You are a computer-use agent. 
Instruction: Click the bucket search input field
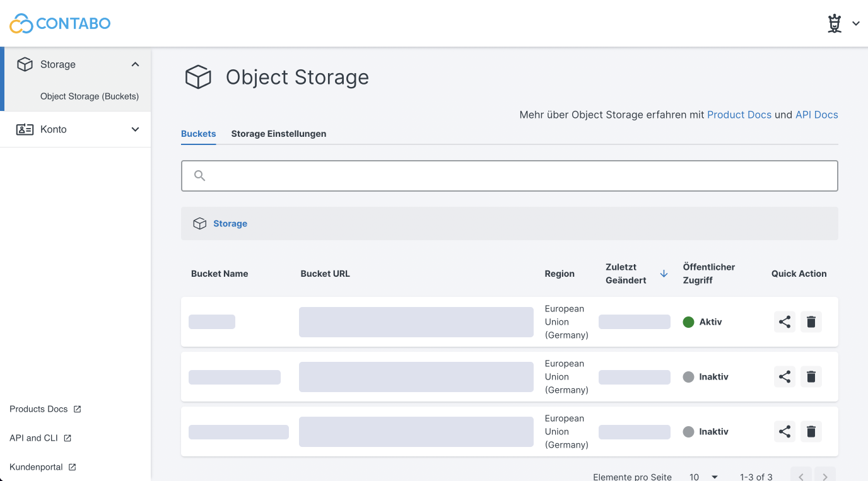(510, 176)
